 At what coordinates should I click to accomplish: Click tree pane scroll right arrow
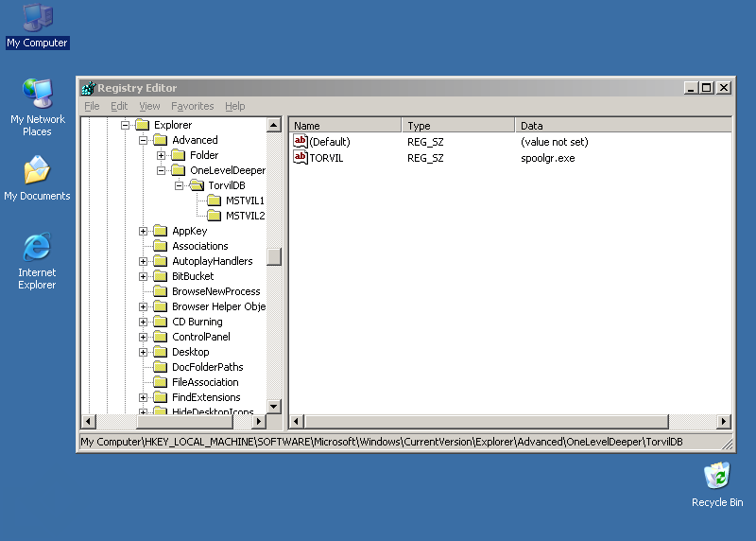click(259, 421)
